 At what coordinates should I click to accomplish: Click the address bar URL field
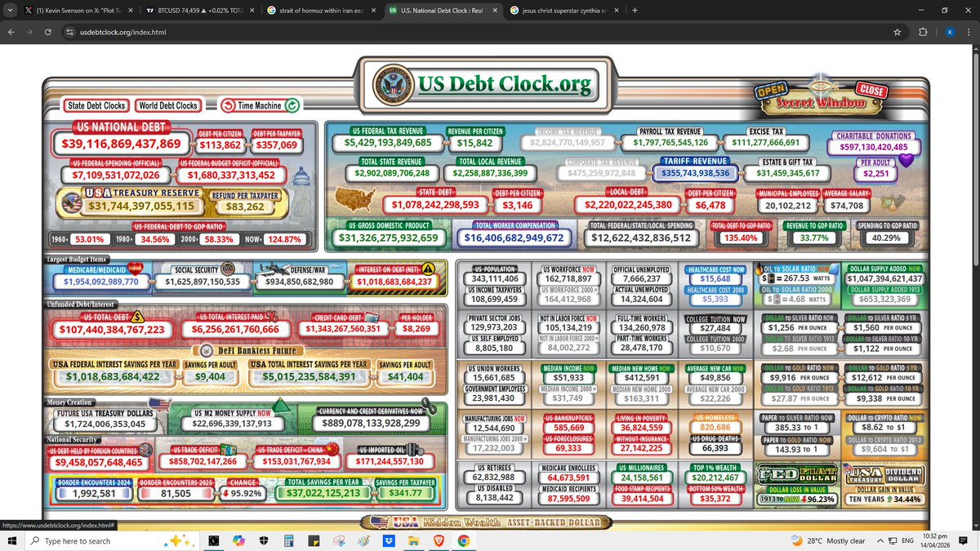482,32
